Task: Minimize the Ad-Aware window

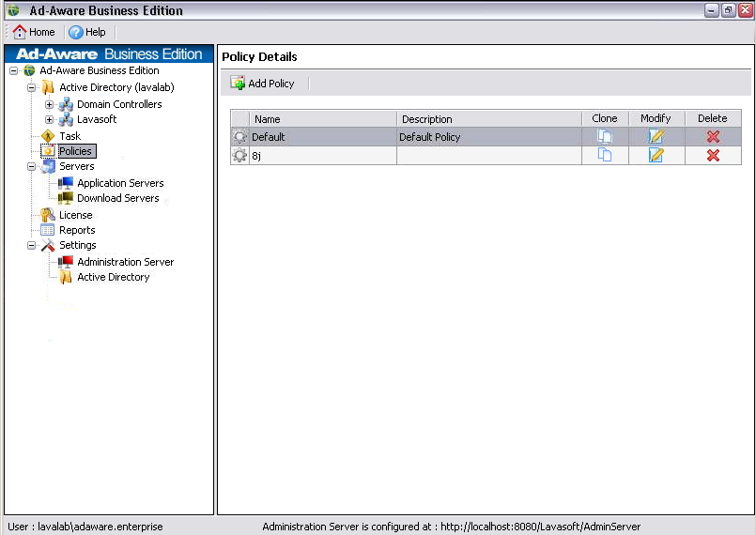Action: (x=712, y=10)
